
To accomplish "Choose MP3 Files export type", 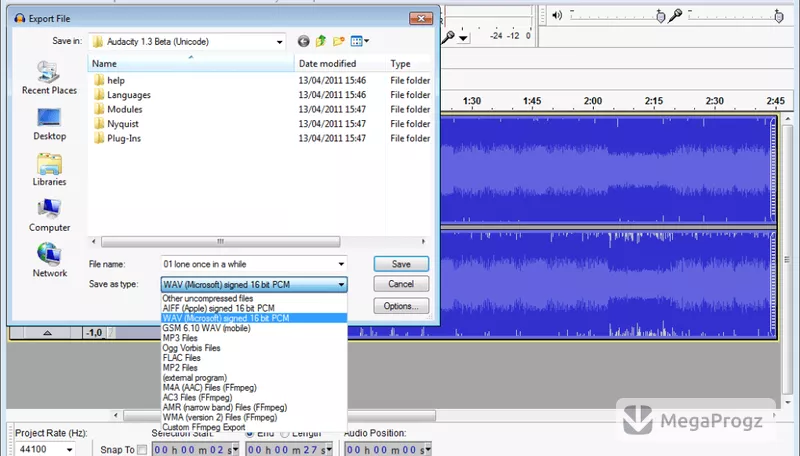I will pyautogui.click(x=254, y=338).
